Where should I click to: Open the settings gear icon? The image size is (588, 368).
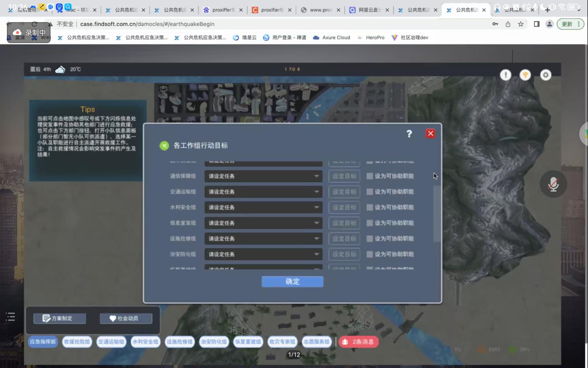(545, 75)
